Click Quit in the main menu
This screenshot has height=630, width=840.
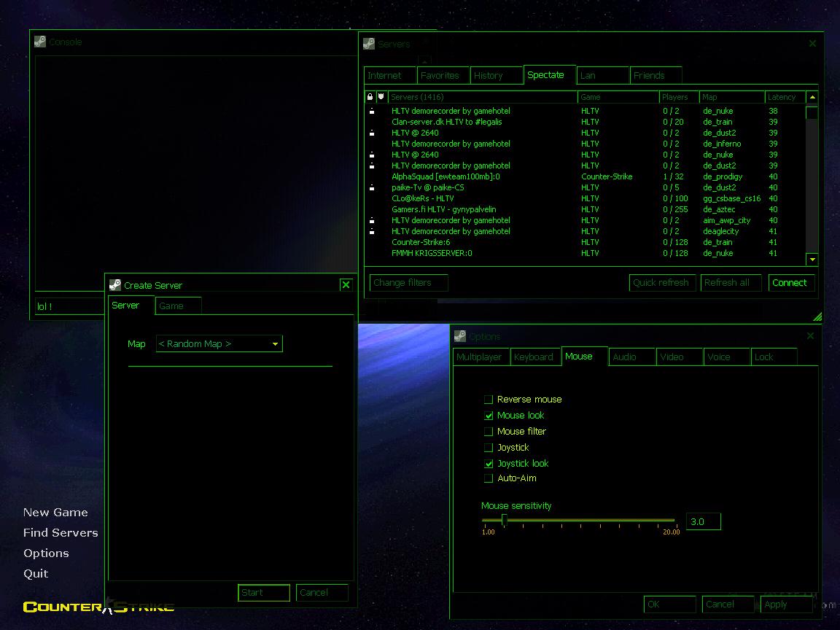tap(36, 574)
